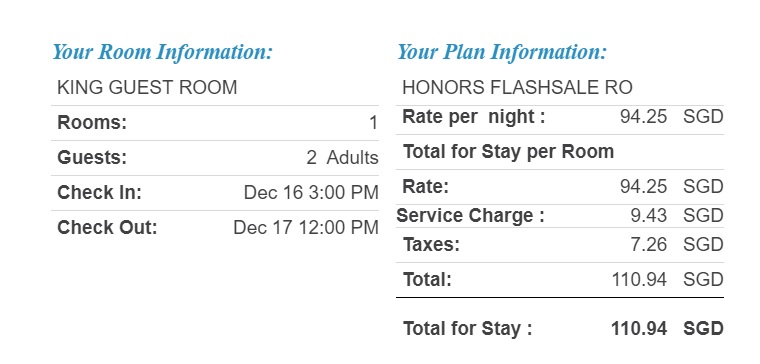Click the HONORS FLASHSALE RO plan name
The image size is (760, 364).
click(x=517, y=88)
